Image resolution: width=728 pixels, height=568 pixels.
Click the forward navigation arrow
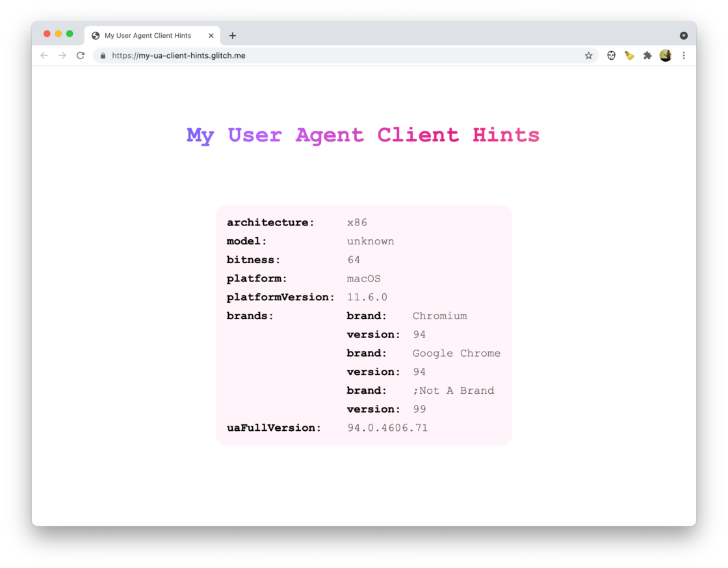[62, 55]
